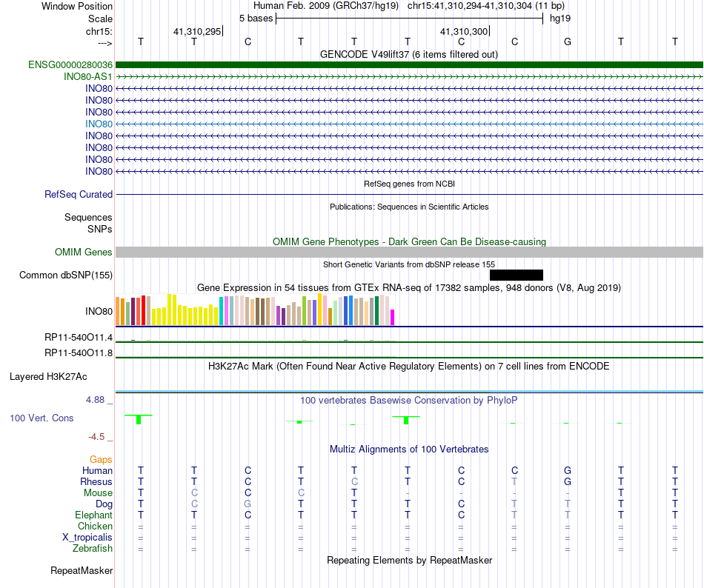Click the RefSeq genes from NCBI title
The height and width of the screenshot is (588, 704).
[x=410, y=184]
